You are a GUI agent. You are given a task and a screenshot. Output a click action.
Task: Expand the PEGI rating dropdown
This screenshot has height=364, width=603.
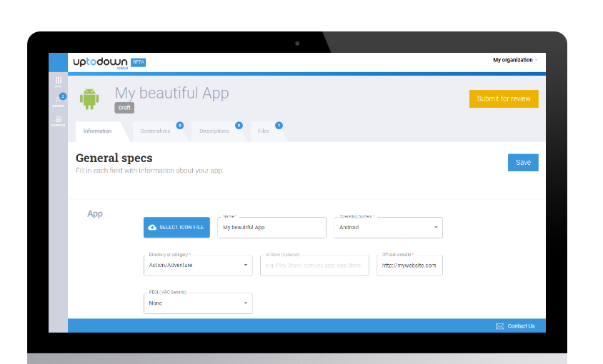click(x=198, y=303)
